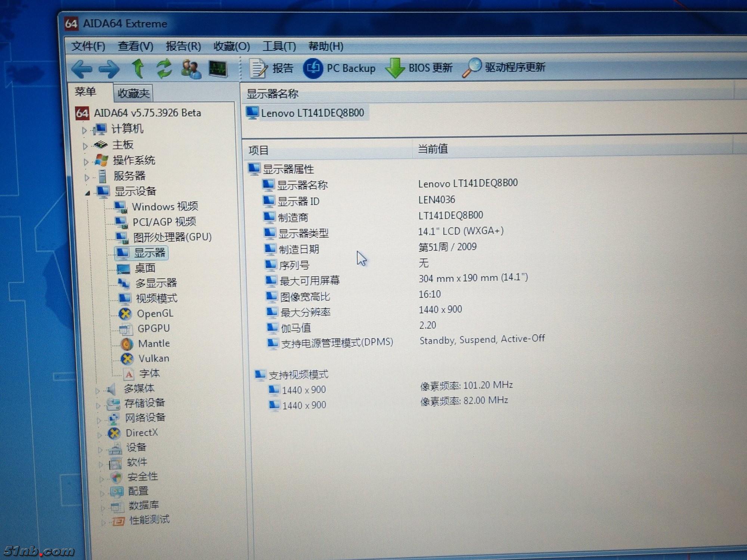Click the 数据库 icon in the tree
The image size is (747, 560).
click(117, 507)
